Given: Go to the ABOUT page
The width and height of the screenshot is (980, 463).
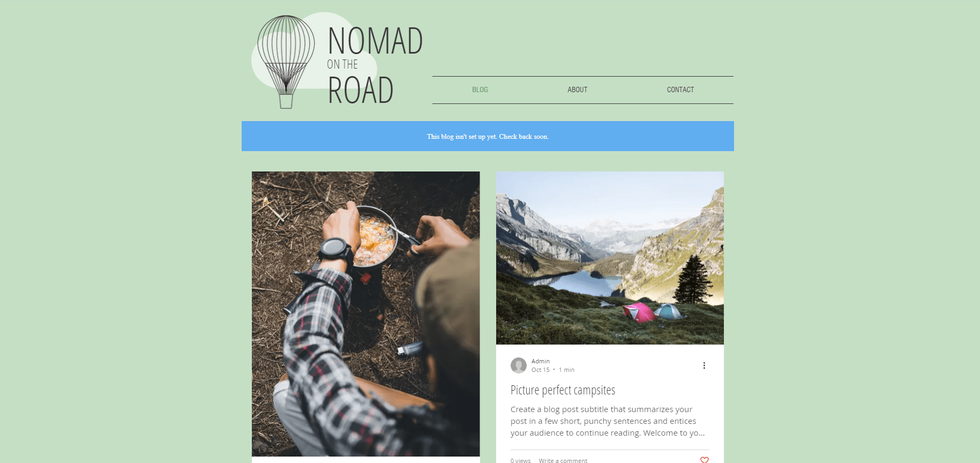Looking at the screenshot, I should [578, 90].
